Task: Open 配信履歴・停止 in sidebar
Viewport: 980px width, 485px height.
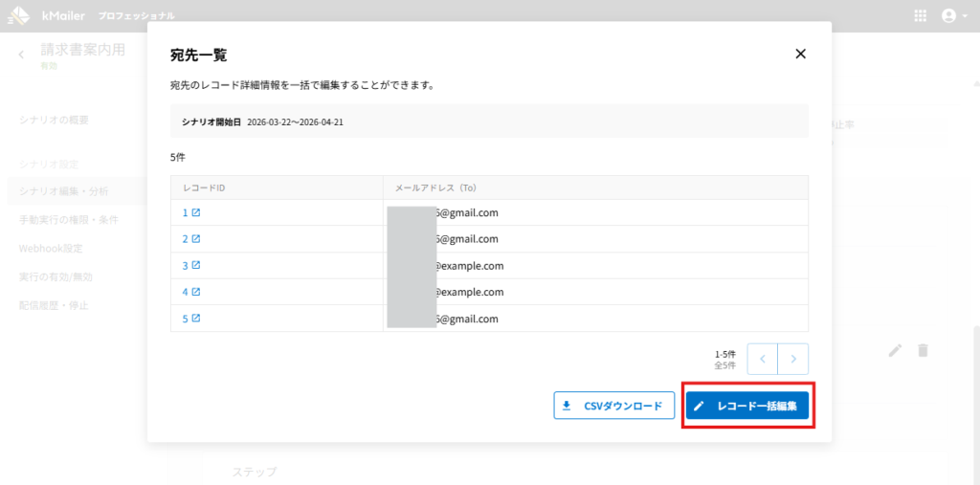Action: [x=55, y=306]
